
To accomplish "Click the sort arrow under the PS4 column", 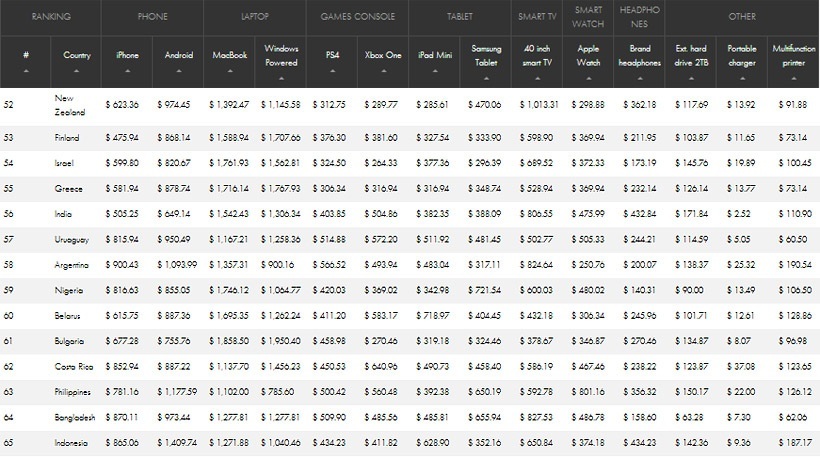I will [x=334, y=72].
